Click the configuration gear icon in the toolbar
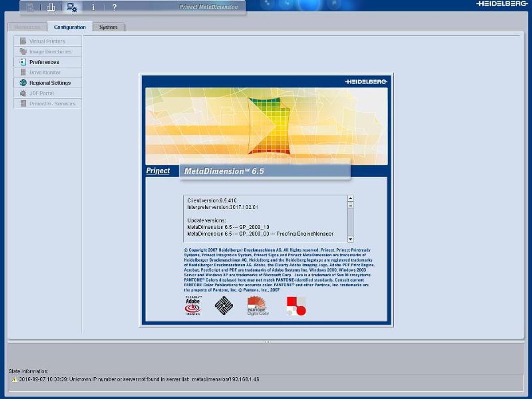532x399 pixels. tap(71, 7)
